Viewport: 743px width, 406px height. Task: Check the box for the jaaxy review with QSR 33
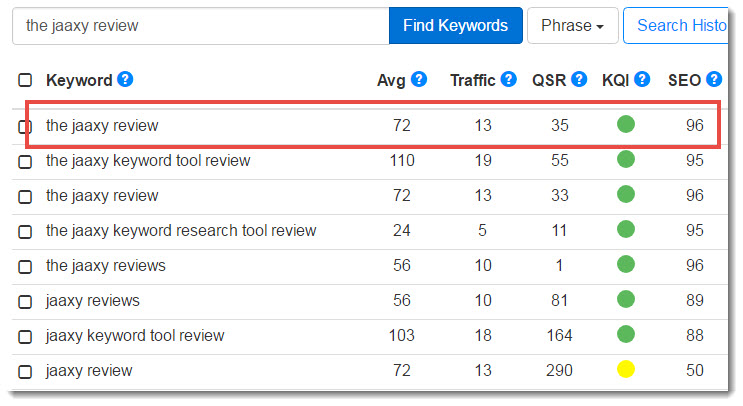[25, 197]
